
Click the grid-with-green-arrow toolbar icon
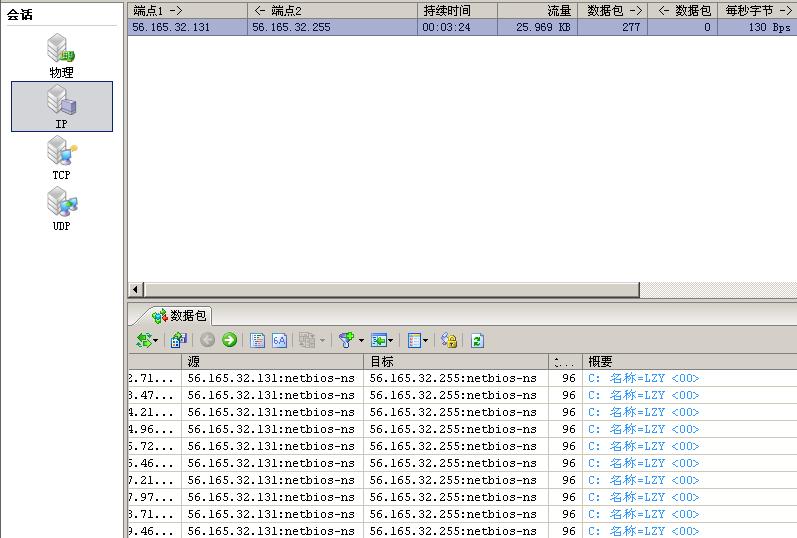(179, 340)
